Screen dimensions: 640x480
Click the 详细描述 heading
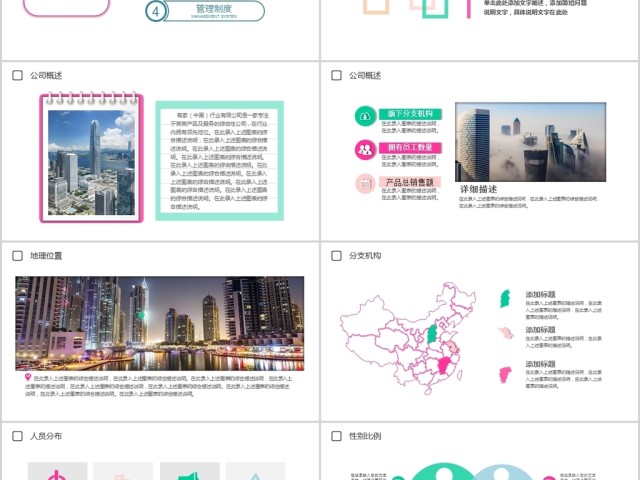point(478,189)
